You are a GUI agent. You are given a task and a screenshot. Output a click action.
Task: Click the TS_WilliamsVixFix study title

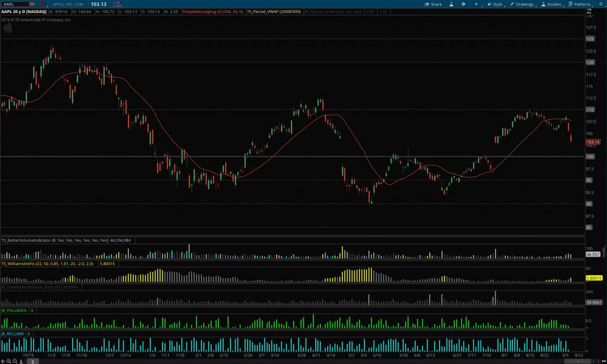tap(47, 264)
